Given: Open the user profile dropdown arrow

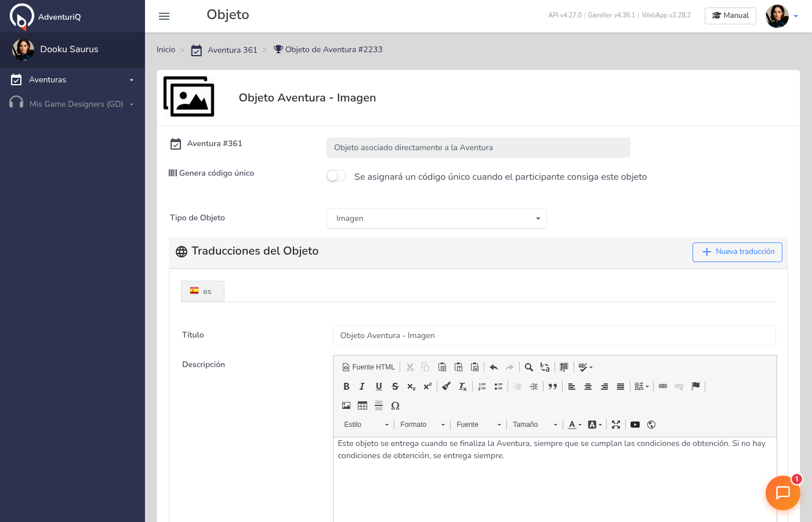Looking at the screenshot, I should tap(796, 16).
